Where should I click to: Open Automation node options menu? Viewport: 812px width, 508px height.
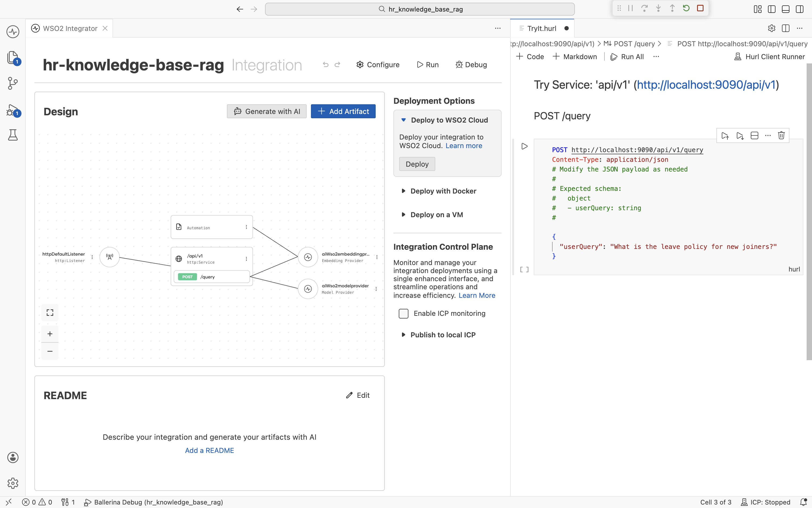pyautogui.click(x=246, y=227)
